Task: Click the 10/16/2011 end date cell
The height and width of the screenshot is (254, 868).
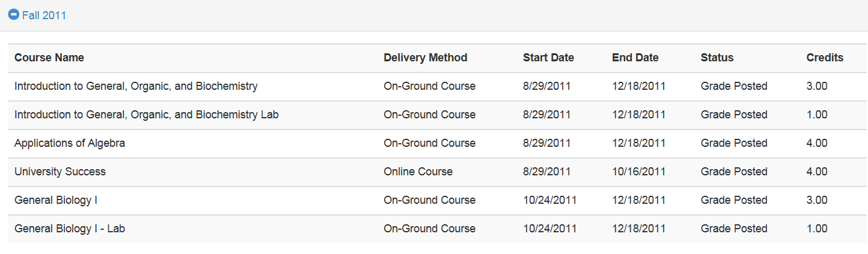Action: point(639,172)
